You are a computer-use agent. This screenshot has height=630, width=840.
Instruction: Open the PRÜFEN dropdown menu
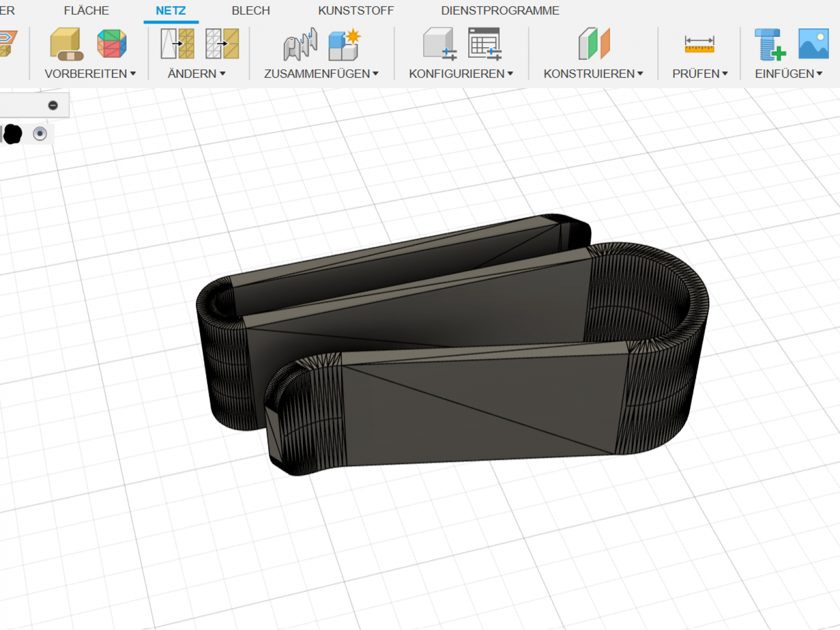click(x=700, y=73)
